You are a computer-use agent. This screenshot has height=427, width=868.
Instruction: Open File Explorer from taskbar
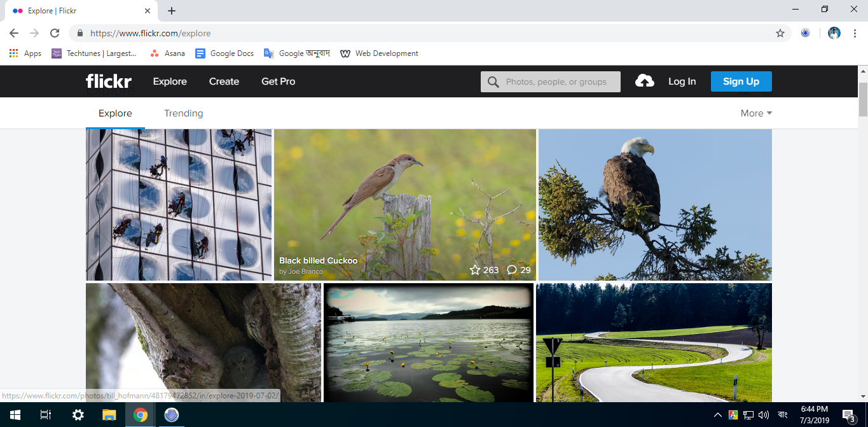(x=109, y=415)
